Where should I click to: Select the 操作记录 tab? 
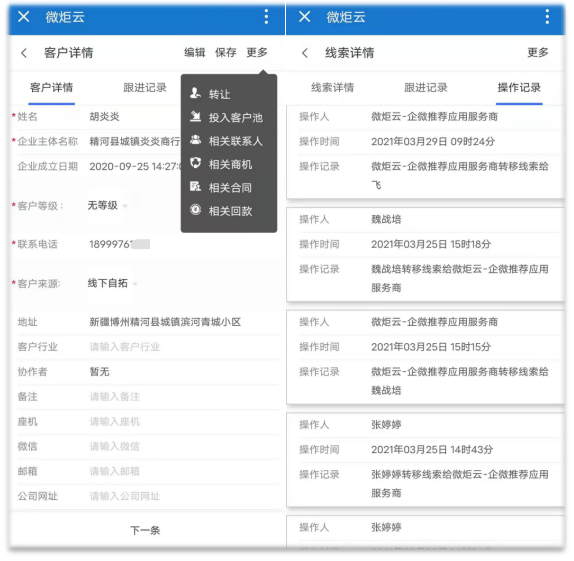tap(519, 88)
